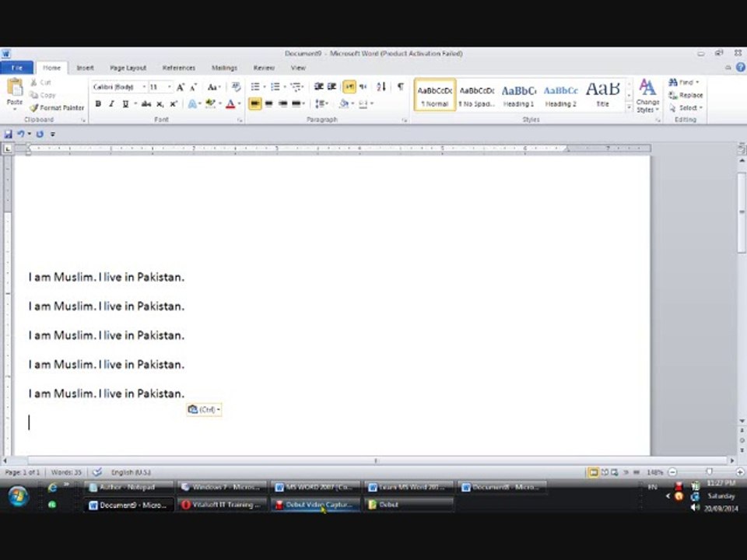The height and width of the screenshot is (560, 747).
Task: Click the Find binoculars button
Action: point(683,82)
